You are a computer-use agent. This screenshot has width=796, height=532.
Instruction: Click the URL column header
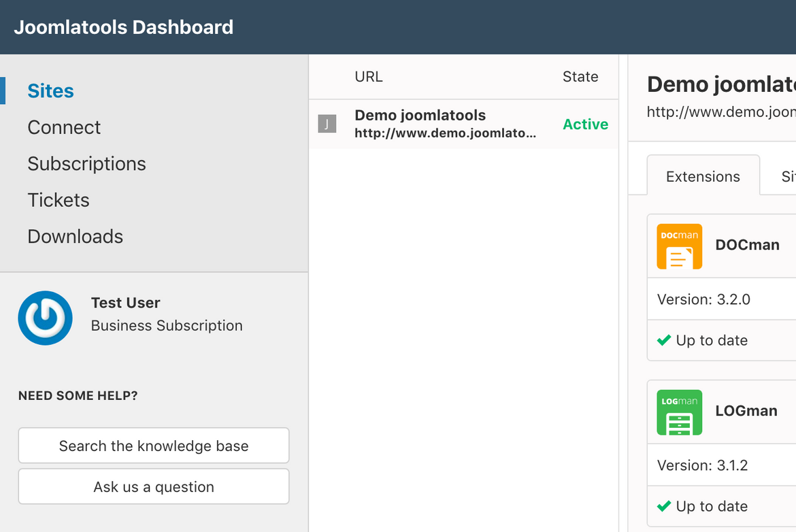(x=369, y=77)
